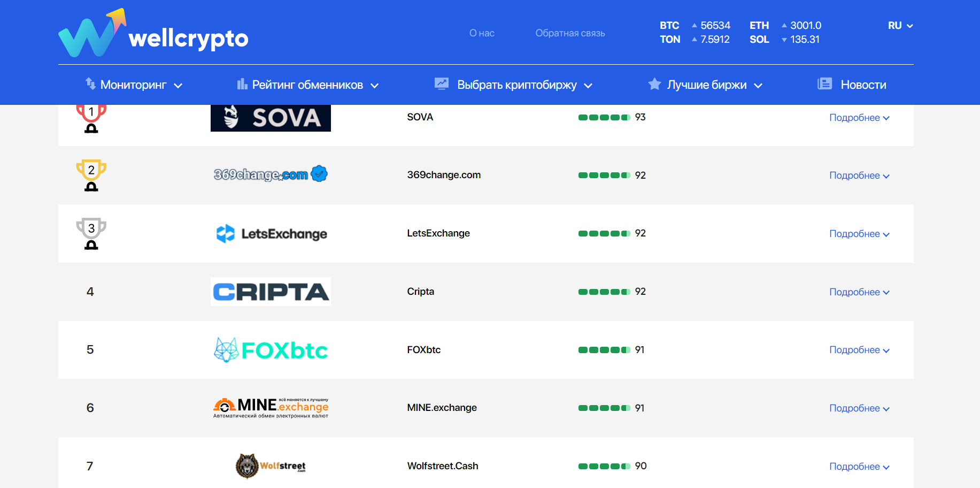Open the О нас page
Viewport: 980px width, 488px height.
[482, 33]
